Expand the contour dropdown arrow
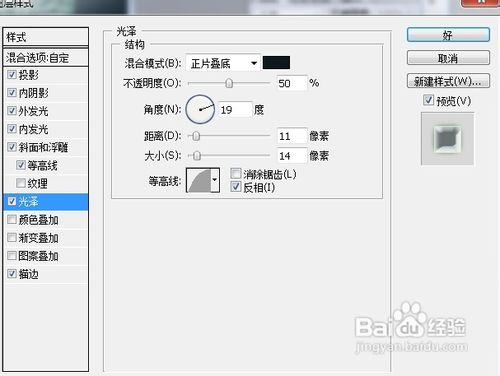Image resolution: width=500 pixels, height=376 pixels. click(x=215, y=180)
